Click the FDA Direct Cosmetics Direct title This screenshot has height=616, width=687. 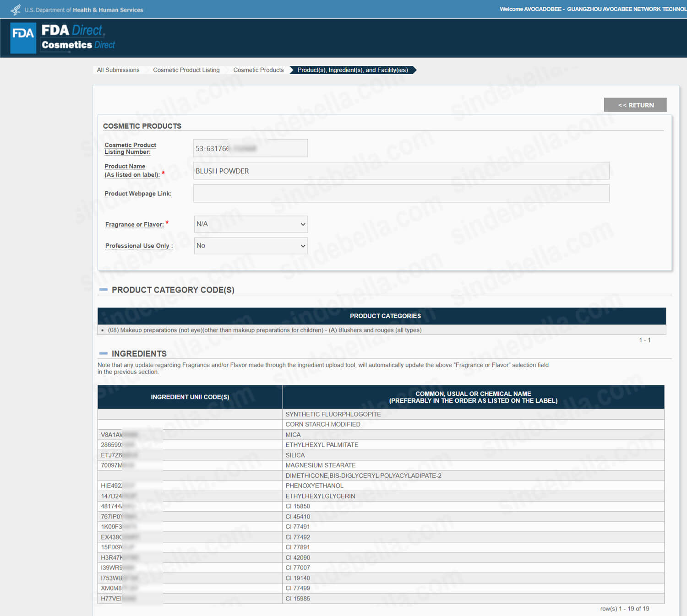point(78,38)
